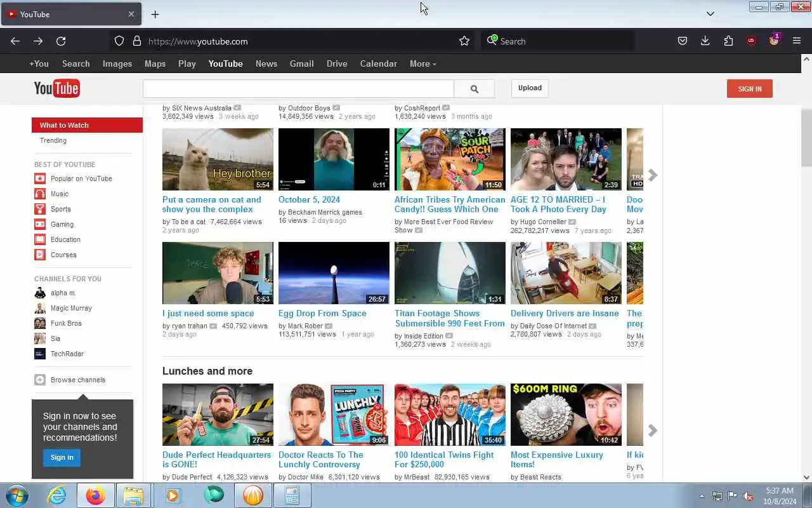Image resolution: width=812 pixels, height=508 pixels.
Task: Open the file explorer taskbar icon
Action: point(134,495)
